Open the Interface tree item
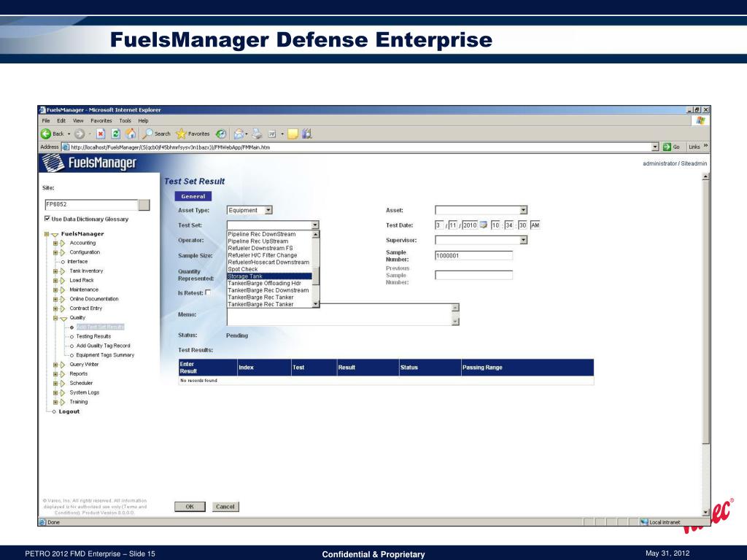The height and width of the screenshot is (560, 747). click(77, 262)
